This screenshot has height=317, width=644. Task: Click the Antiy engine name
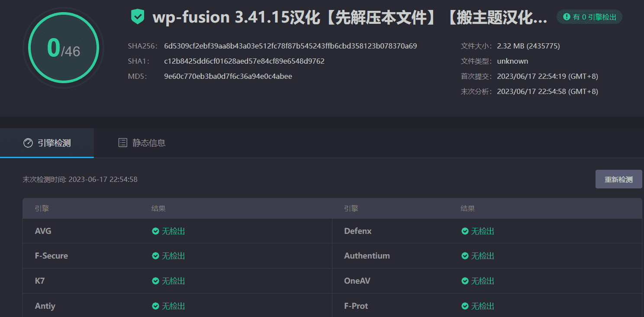click(x=45, y=306)
